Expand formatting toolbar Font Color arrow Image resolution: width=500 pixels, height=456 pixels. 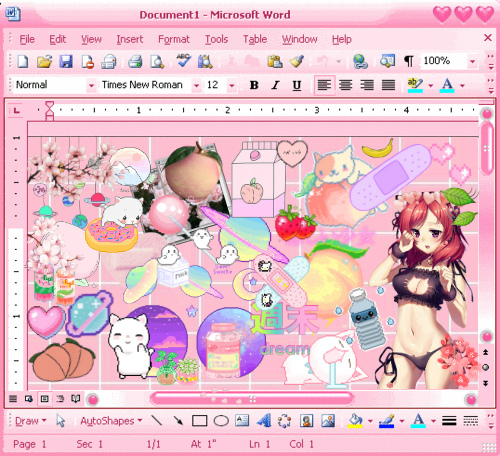(462, 86)
